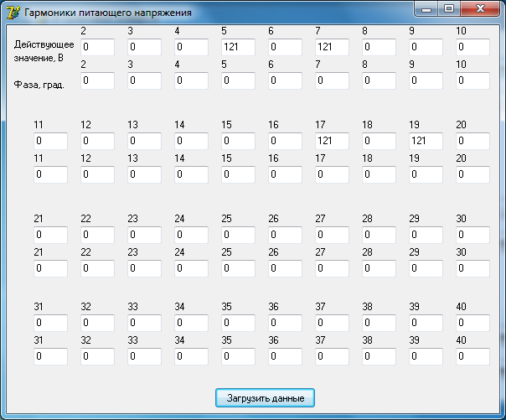This screenshot has height=420, width=506.
Task: Select the RMS value field for harmonic 10
Action: (x=472, y=47)
